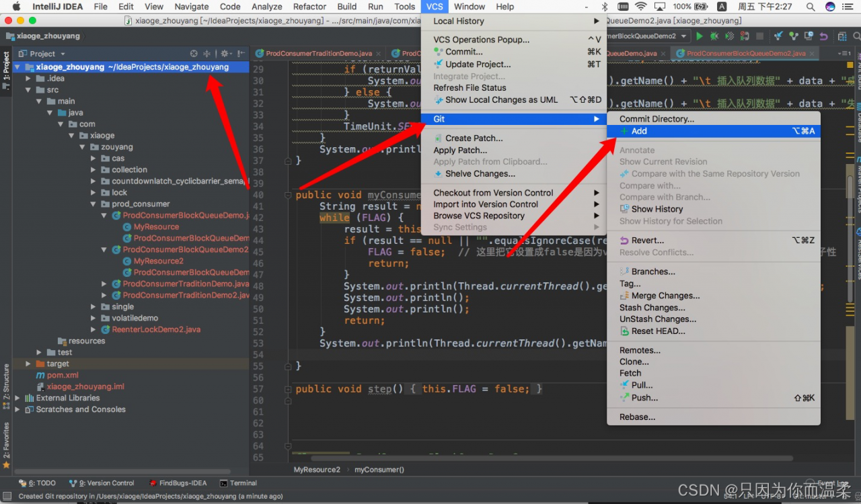Collapse all icon in Project panel header
Screen dimensions: 861x504
coord(207,53)
